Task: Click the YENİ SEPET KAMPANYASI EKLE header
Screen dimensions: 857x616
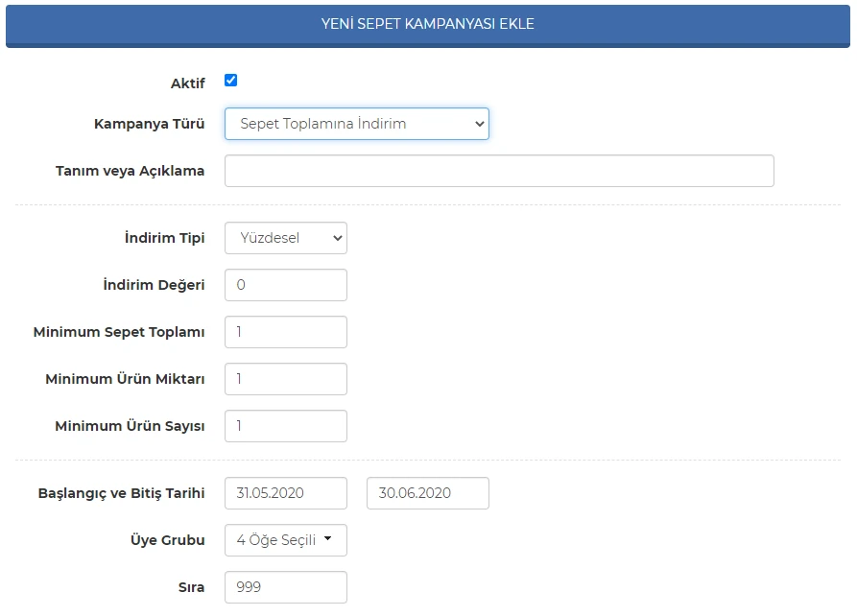Action: (428, 26)
